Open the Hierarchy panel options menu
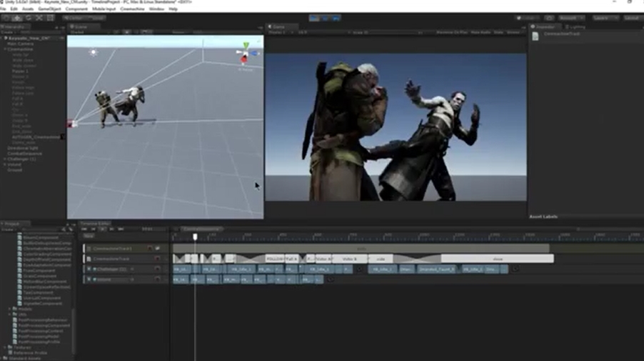Screen dimensions: 644x361 pyautogui.click(x=62, y=27)
